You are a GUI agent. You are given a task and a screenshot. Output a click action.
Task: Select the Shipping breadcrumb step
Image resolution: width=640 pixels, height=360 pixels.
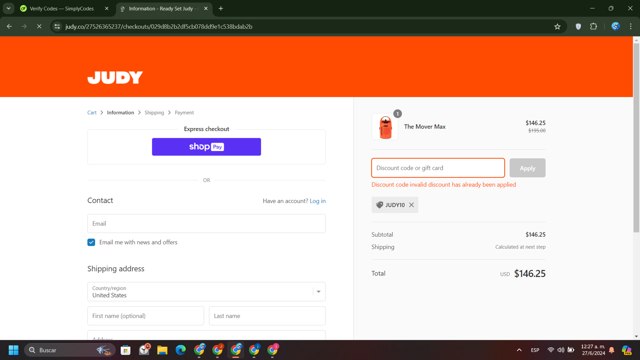[x=154, y=113]
